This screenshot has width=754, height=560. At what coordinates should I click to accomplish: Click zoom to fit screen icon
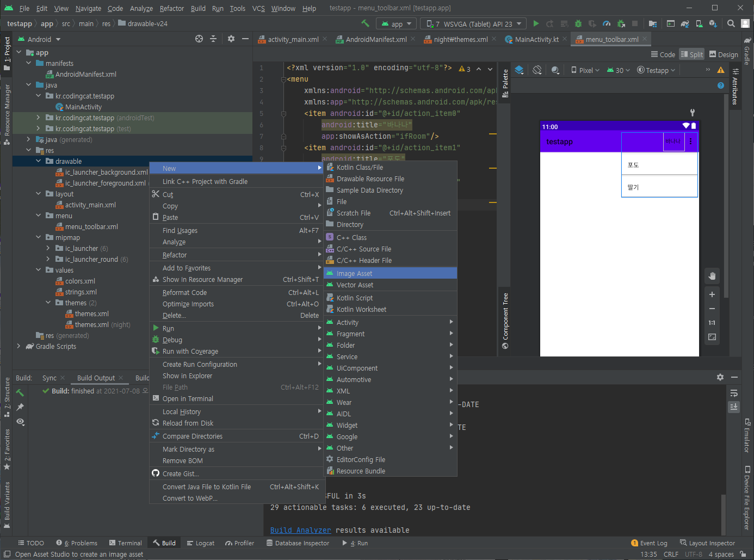(x=712, y=337)
